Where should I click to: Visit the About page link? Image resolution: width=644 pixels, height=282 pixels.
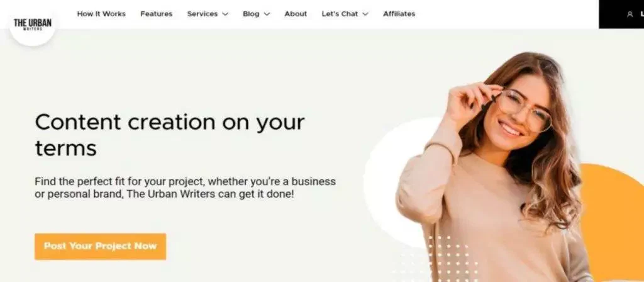296,14
